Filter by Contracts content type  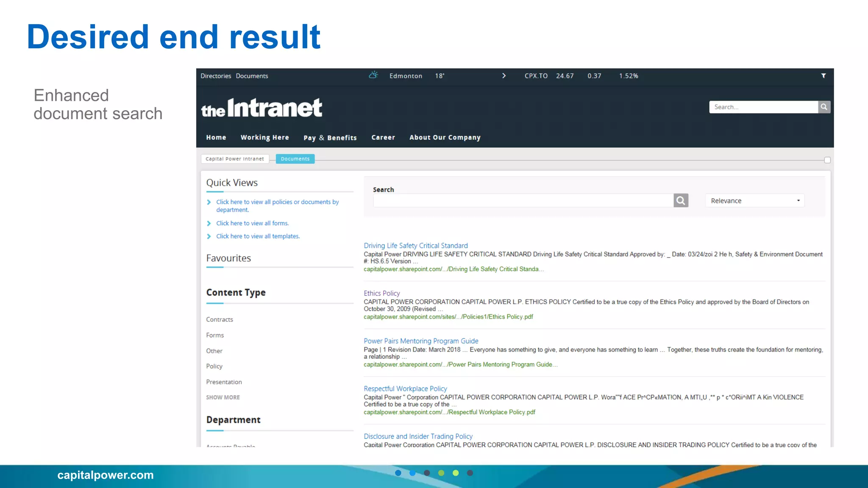click(220, 319)
